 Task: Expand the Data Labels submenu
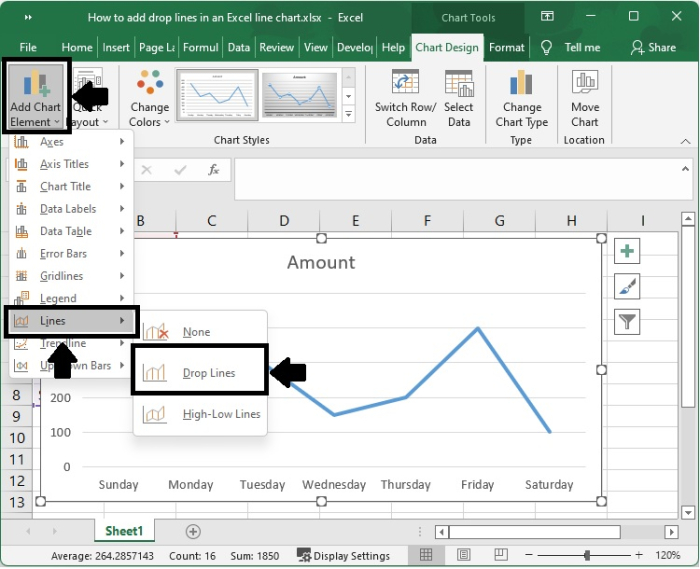coord(69,209)
